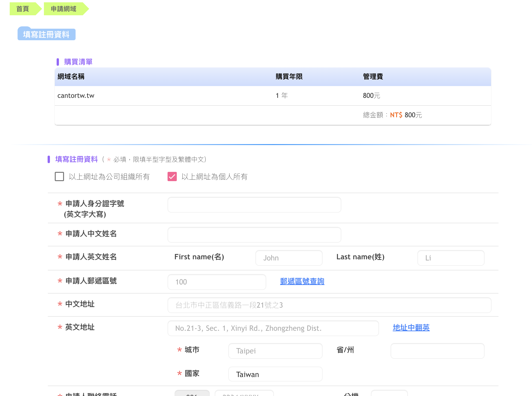Focus the 城市 field with Taipei placeholder

275,351
